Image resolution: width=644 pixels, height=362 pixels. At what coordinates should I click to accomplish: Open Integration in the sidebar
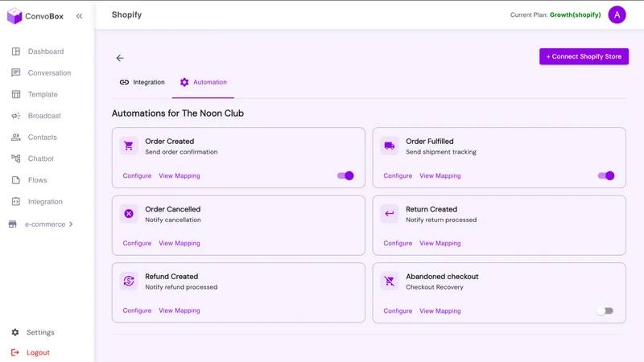tap(45, 202)
